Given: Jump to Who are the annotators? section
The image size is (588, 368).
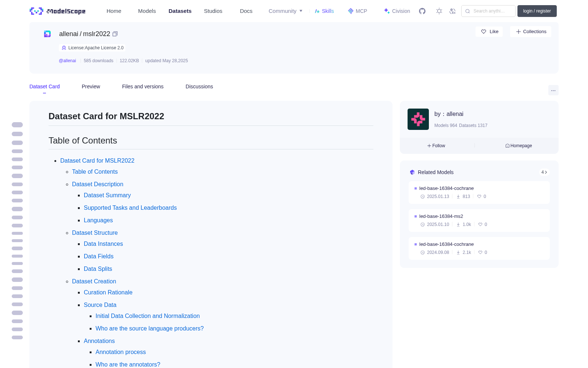Looking at the screenshot, I should 128,364.
